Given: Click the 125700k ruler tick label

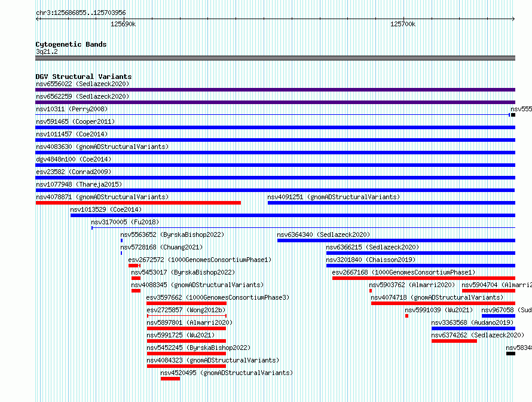Looking at the screenshot, I should click(x=403, y=24).
